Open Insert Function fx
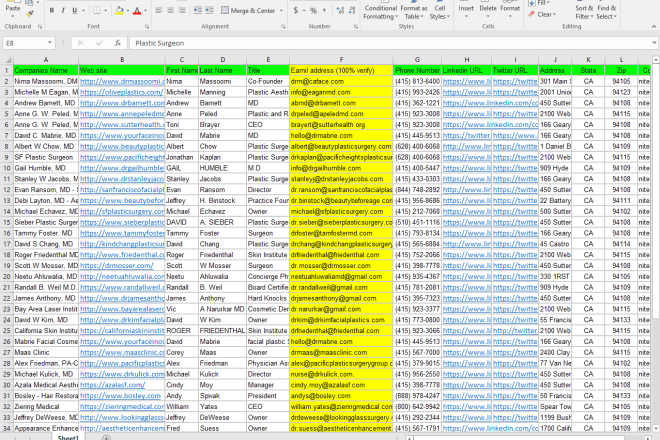Viewport: 660px width, 440px height. [x=117, y=43]
